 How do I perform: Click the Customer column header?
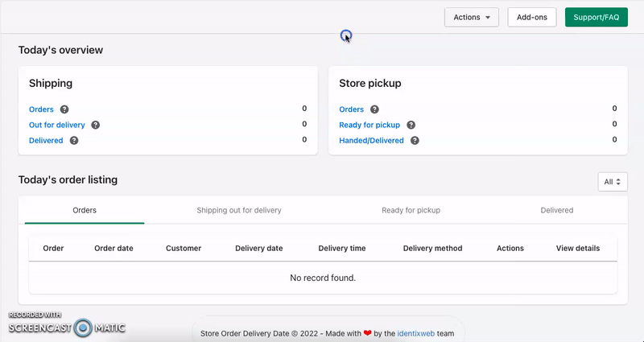pyautogui.click(x=184, y=249)
